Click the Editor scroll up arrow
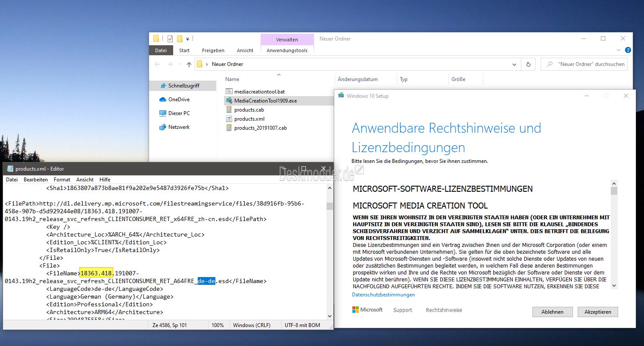Image resolution: width=644 pixels, height=346 pixels. click(x=330, y=188)
